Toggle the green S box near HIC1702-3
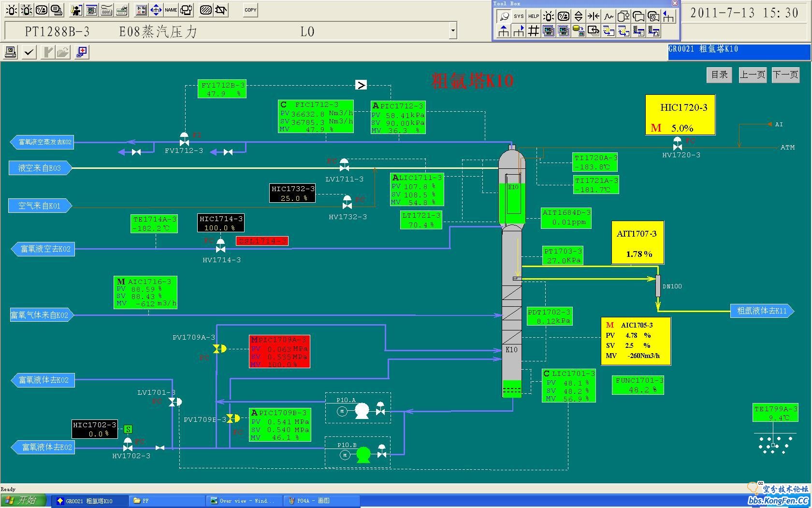Viewport: 812px width, 508px height. click(x=128, y=429)
